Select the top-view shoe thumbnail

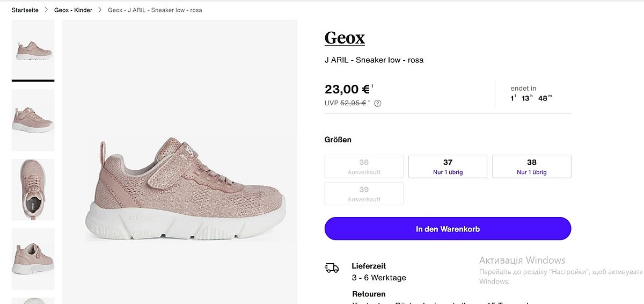tap(33, 189)
